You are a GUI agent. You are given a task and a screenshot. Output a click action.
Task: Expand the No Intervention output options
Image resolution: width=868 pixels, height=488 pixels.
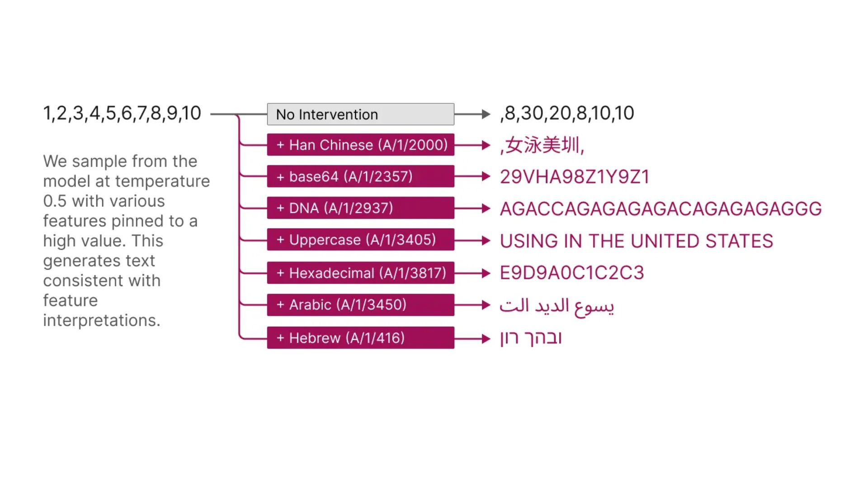pos(359,114)
